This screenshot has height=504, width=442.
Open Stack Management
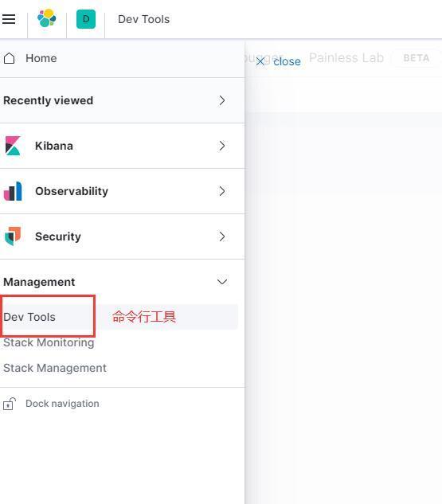click(55, 368)
